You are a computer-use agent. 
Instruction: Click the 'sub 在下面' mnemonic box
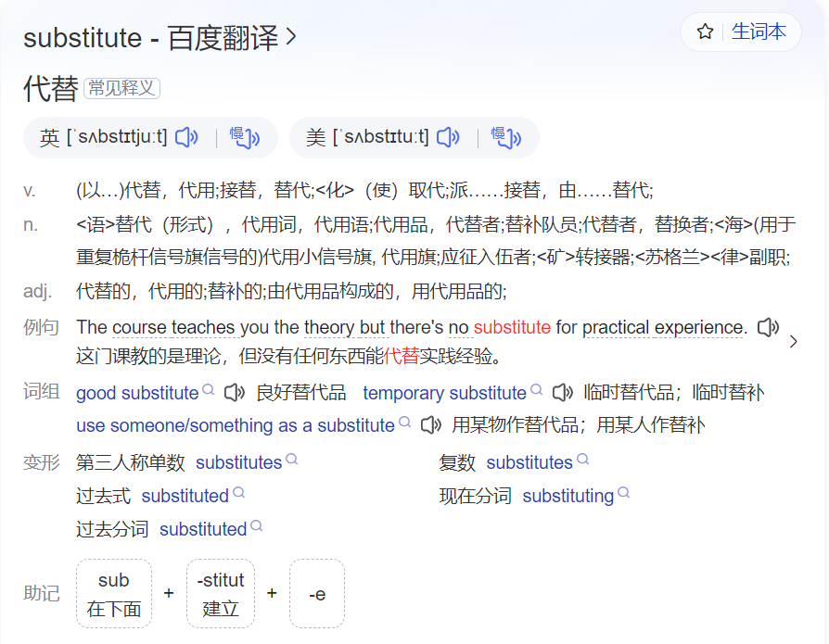pos(114,594)
